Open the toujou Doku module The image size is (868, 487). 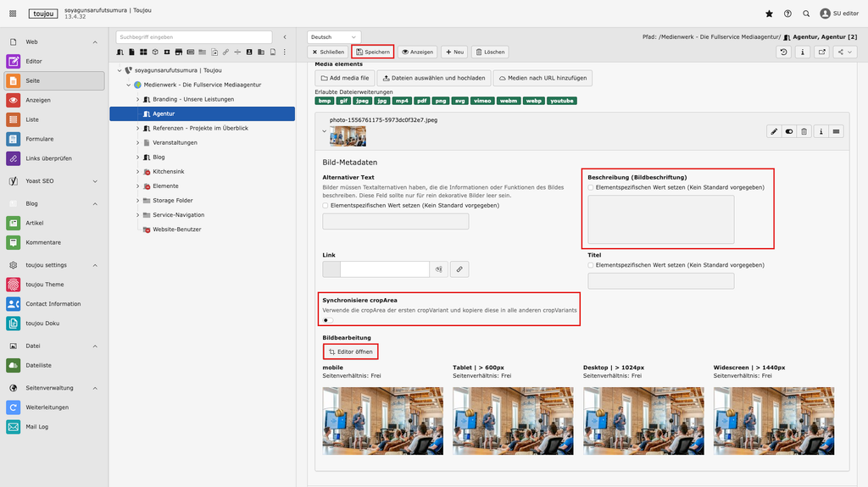tap(54, 323)
